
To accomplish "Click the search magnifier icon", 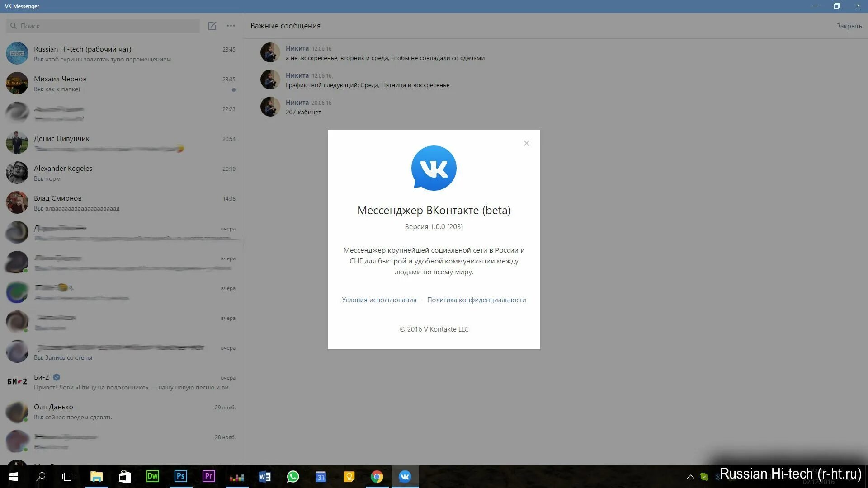I will (x=14, y=26).
